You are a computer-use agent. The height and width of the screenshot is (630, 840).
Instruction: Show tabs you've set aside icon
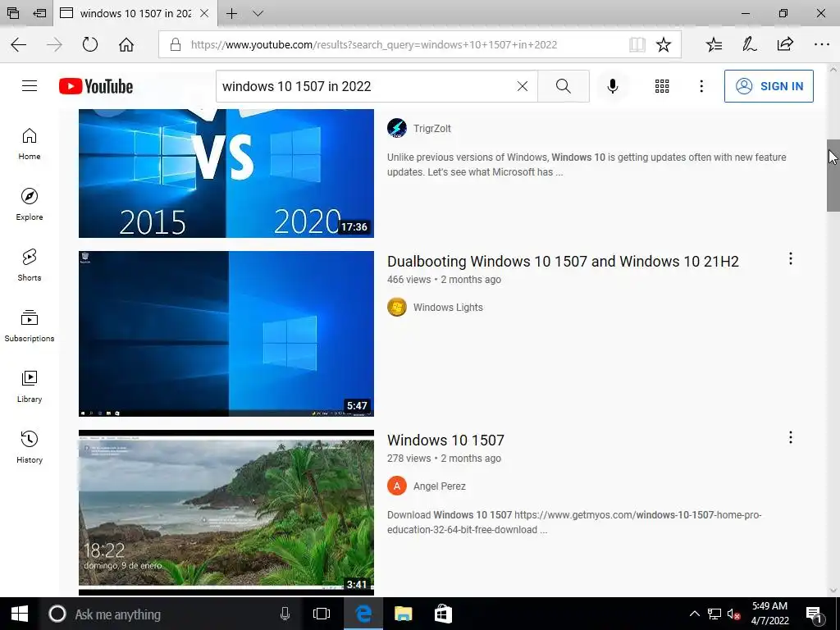click(13, 13)
